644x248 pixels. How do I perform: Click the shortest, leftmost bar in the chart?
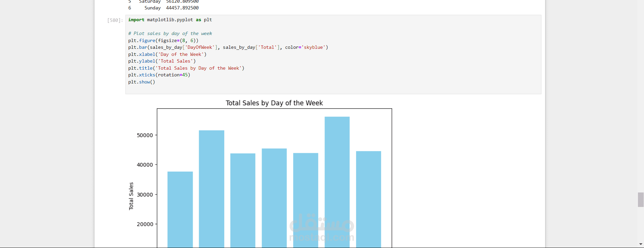point(180,209)
